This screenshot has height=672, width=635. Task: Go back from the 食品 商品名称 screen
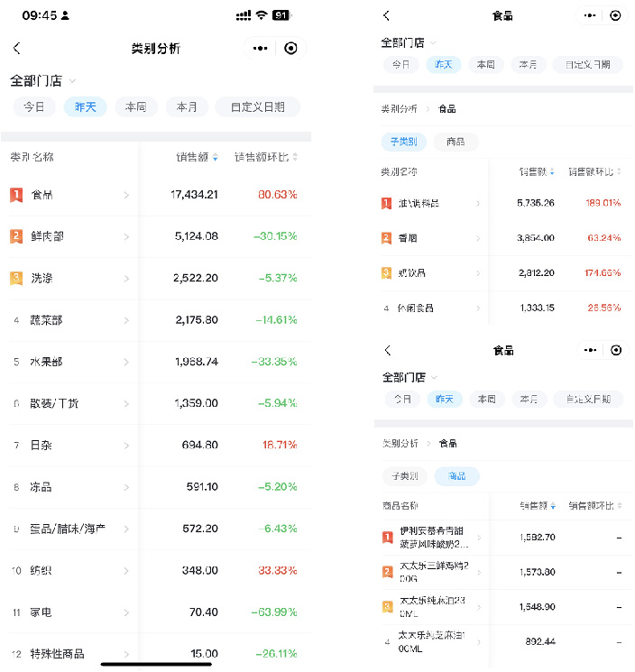tap(388, 351)
